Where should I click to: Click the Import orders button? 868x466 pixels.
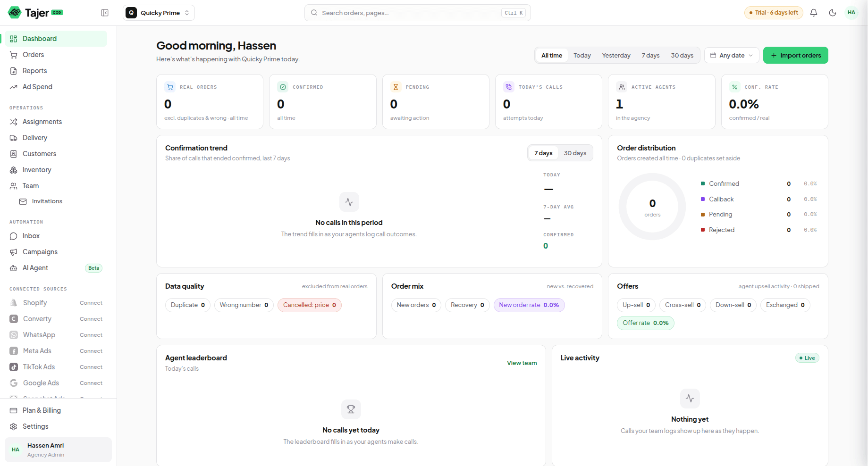pyautogui.click(x=795, y=55)
